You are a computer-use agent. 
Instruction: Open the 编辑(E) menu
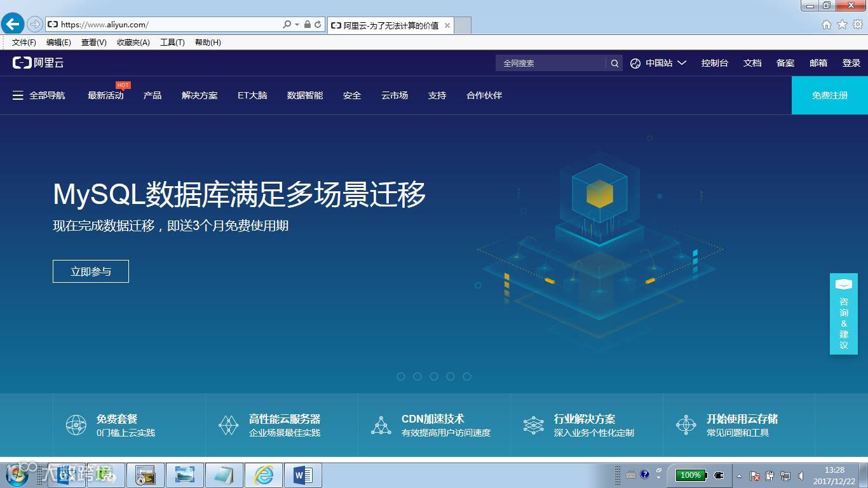click(58, 43)
